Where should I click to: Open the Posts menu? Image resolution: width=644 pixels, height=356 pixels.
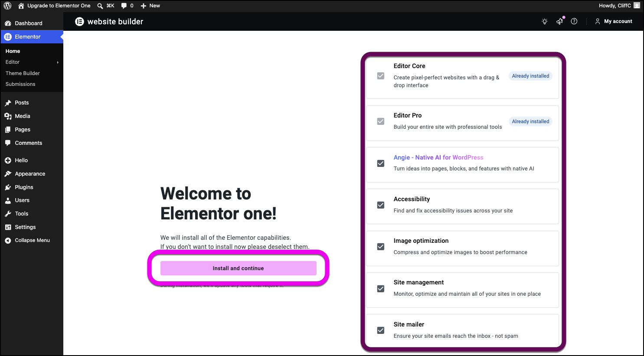tap(32, 103)
